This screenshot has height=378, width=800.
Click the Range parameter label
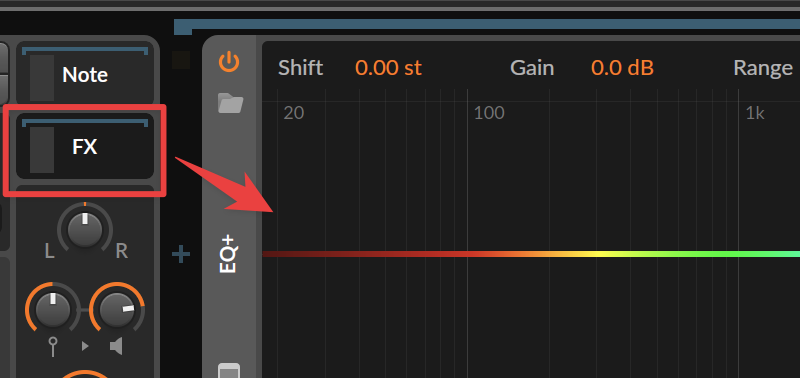(763, 68)
